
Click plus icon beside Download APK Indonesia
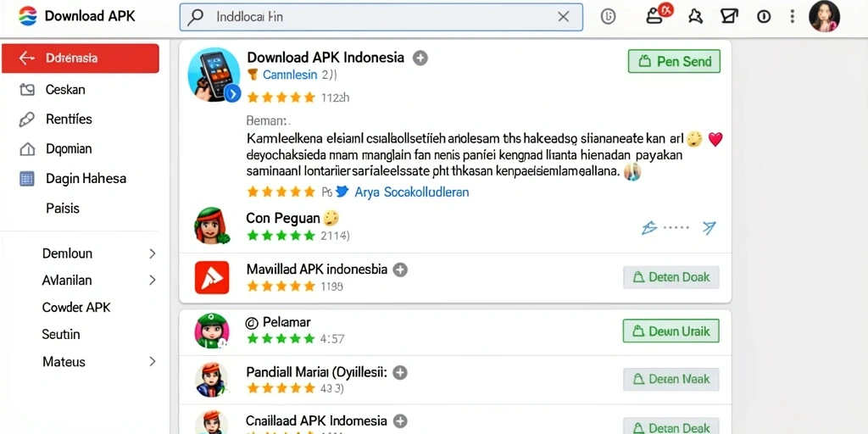point(420,58)
